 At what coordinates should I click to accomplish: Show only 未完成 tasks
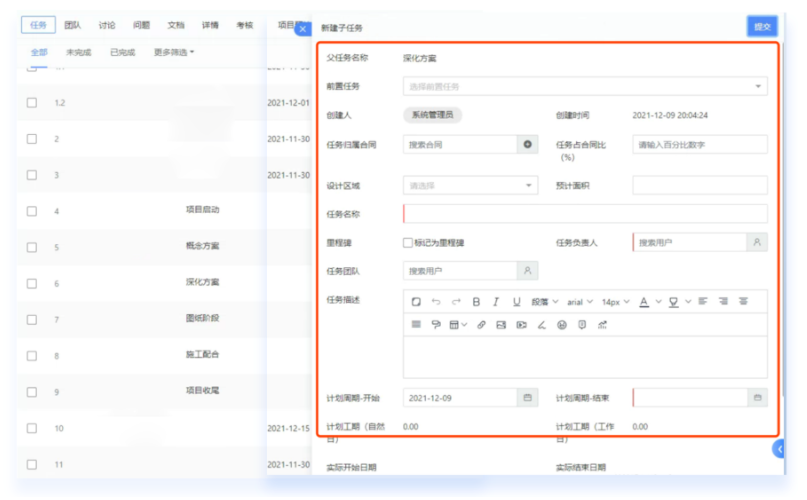pyautogui.click(x=78, y=52)
